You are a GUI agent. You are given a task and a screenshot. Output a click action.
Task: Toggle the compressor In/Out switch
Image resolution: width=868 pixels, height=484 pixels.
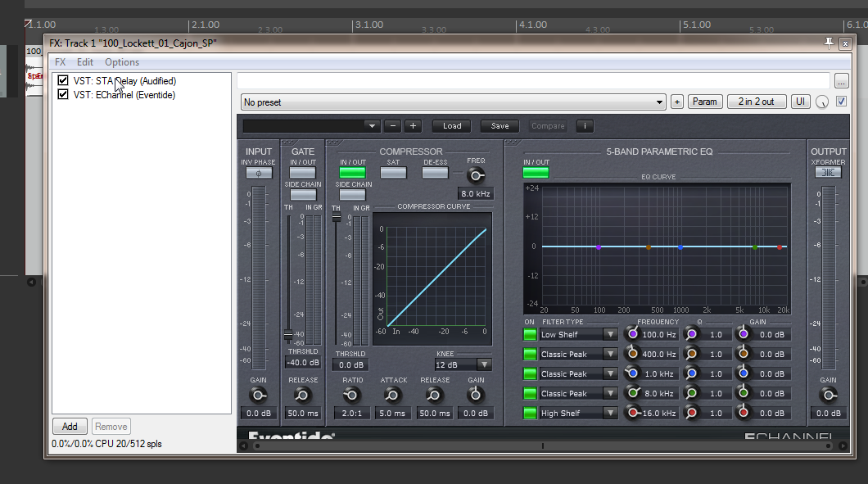pyautogui.click(x=352, y=173)
